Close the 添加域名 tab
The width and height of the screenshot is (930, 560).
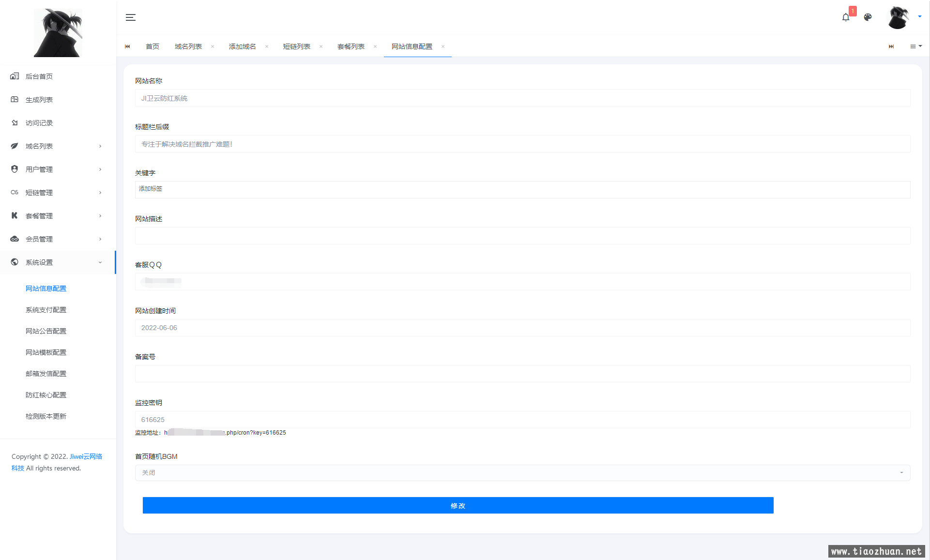[267, 46]
